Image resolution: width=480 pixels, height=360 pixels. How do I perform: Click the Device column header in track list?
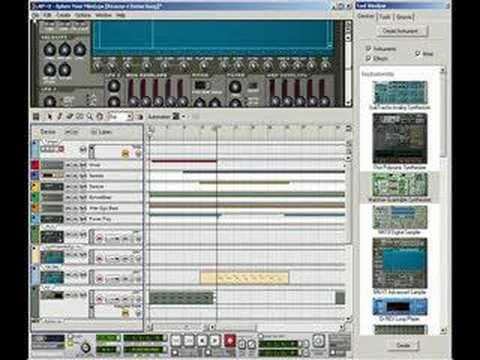click(48, 132)
